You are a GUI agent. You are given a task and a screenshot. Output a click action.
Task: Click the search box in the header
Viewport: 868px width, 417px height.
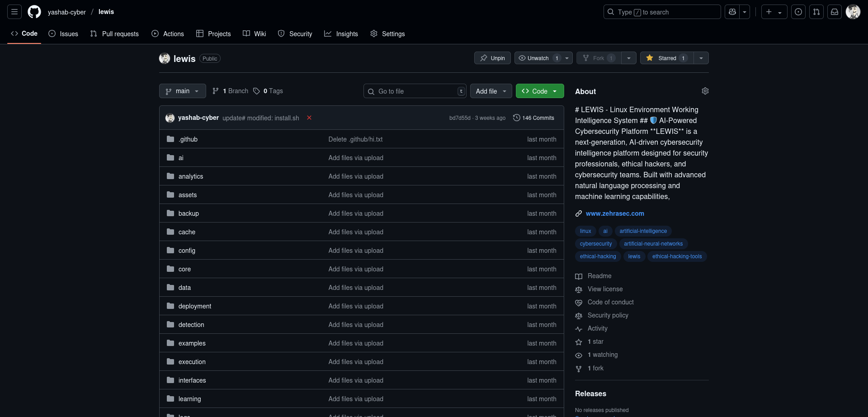coord(662,12)
